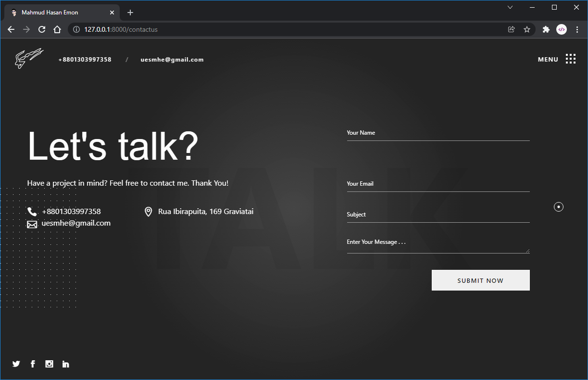Image resolution: width=588 pixels, height=380 pixels.
Task: Click the phone handset icon
Action: point(32,212)
